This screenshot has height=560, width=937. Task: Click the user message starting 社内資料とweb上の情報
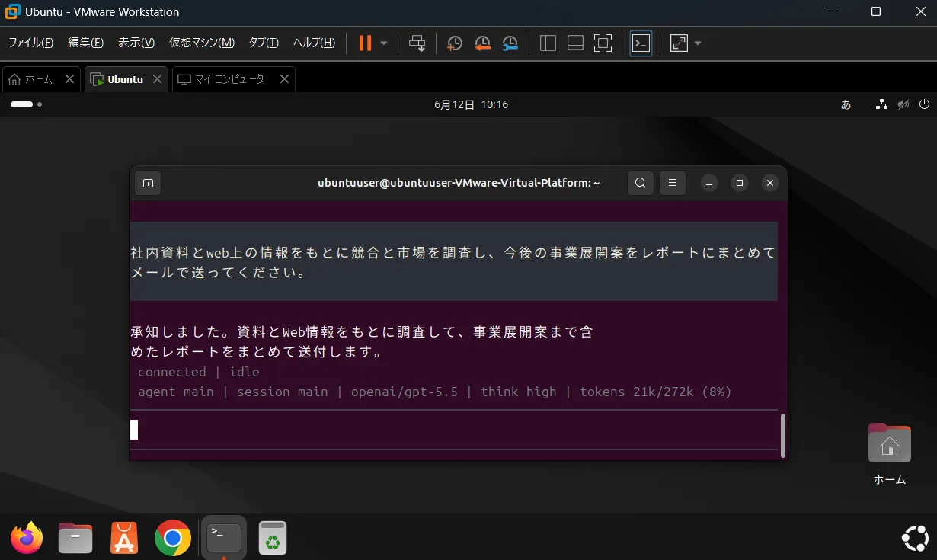(454, 262)
